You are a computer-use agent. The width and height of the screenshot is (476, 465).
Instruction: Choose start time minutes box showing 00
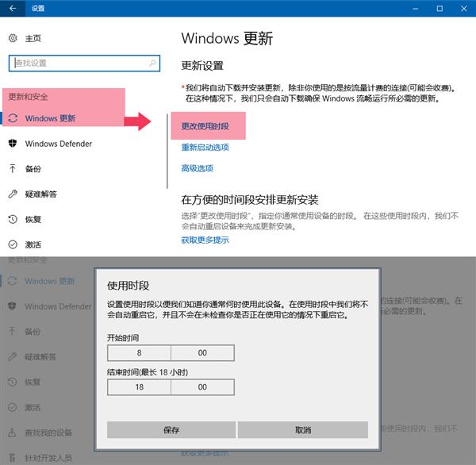pyautogui.click(x=202, y=352)
